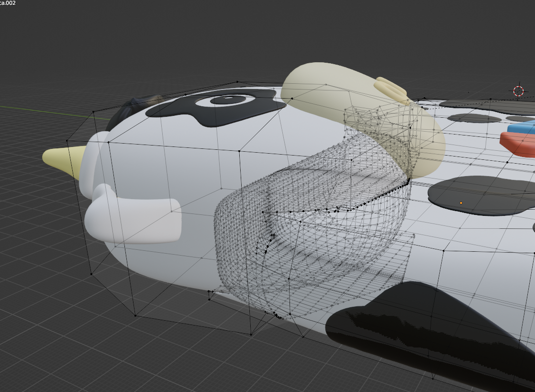Select the white bent snout tube
The image size is (535, 392).
click(x=133, y=214)
